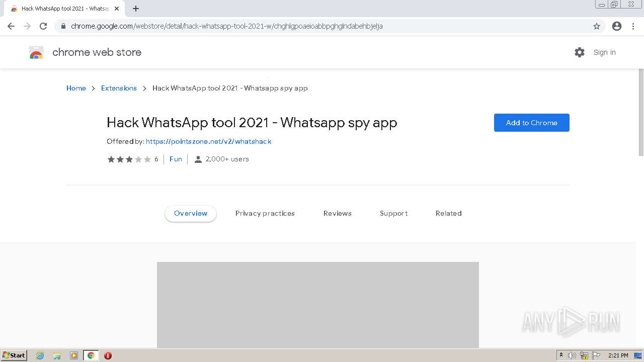Launch Internet Explorer from the taskbar

[40, 355]
